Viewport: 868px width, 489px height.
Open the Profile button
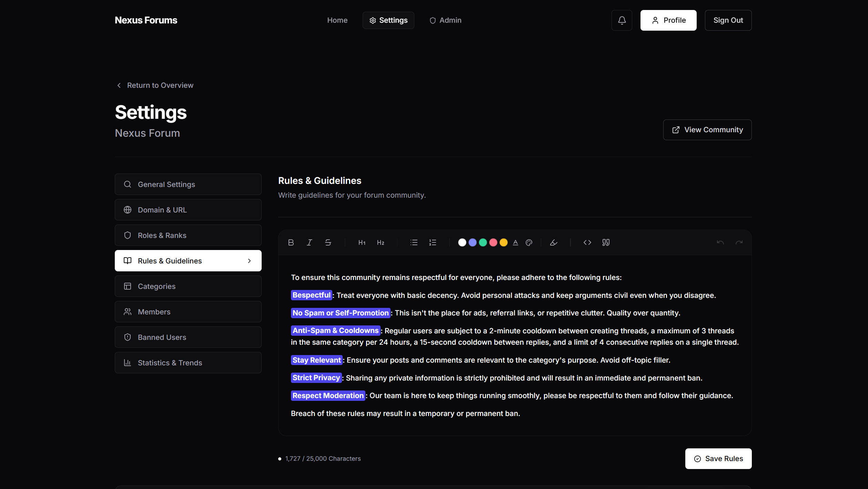[x=668, y=20]
